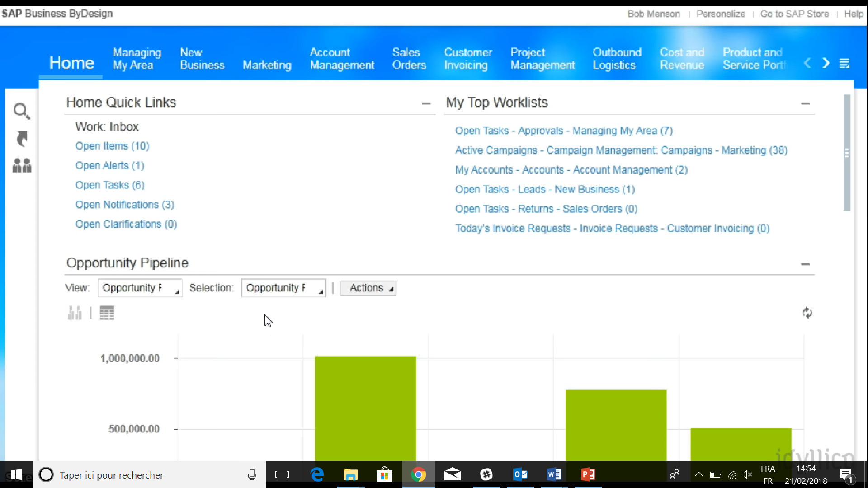
Task: Open the Open Clarifications (0) link
Action: [x=126, y=224]
